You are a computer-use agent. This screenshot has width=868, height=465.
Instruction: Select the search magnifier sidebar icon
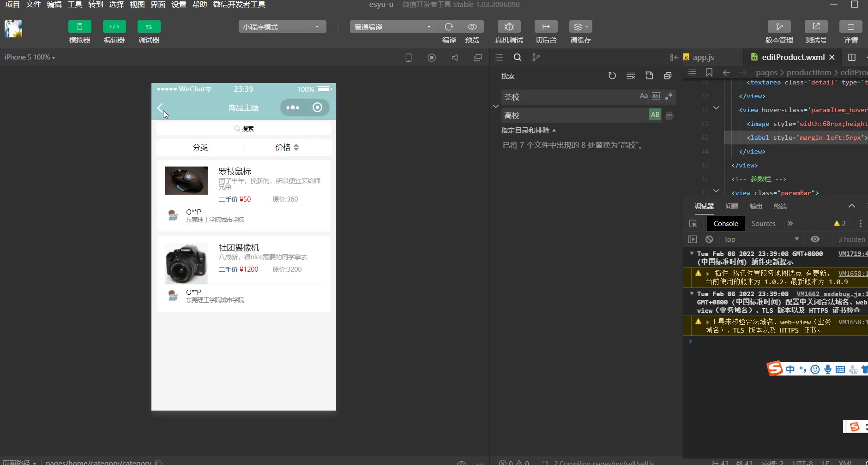(x=518, y=57)
